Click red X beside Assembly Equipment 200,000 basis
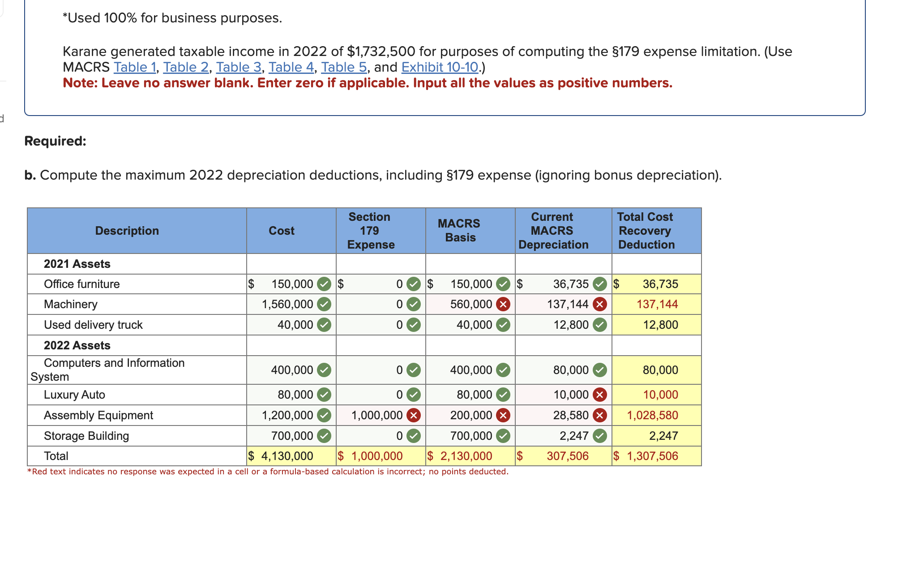The image size is (924, 576). pos(503,416)
